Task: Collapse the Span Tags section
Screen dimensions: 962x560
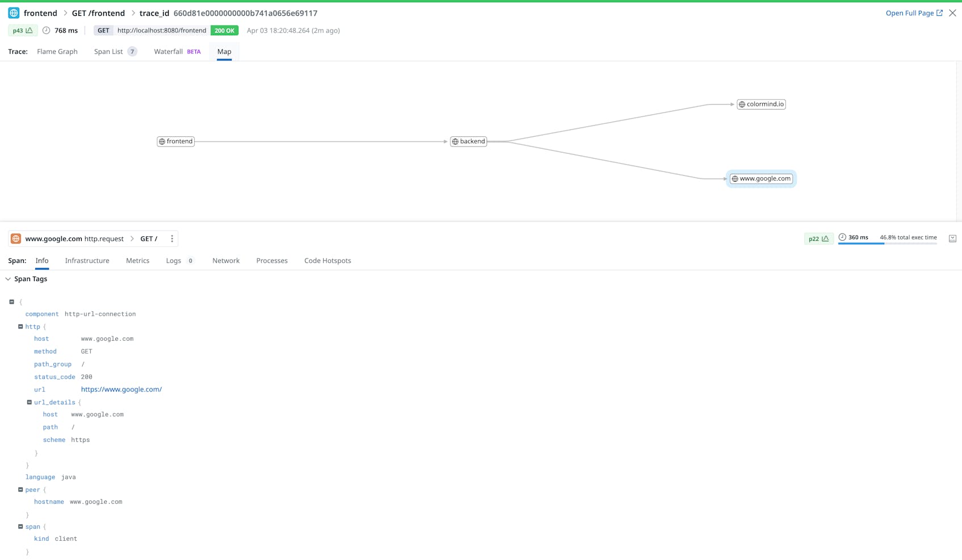Action: coord(8,279)
